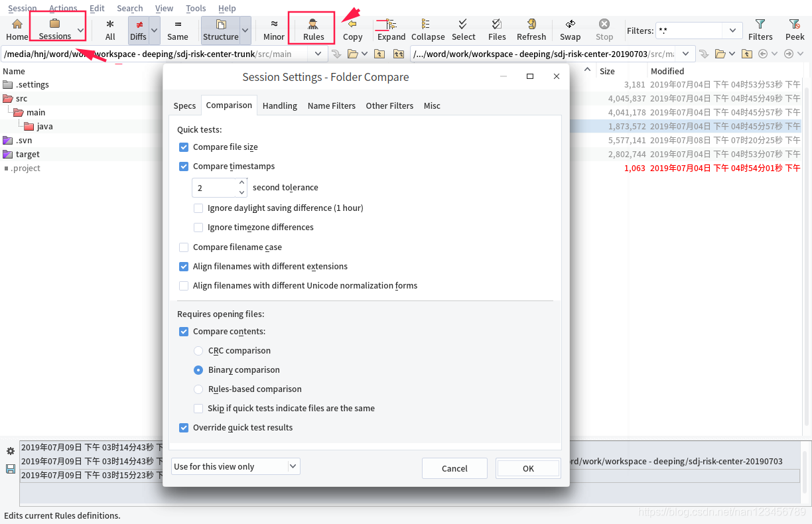The height and width of the screenshot is (524, 812).
Task: Uncheck Compare timestamps
Action: click(x=184, y=166)
